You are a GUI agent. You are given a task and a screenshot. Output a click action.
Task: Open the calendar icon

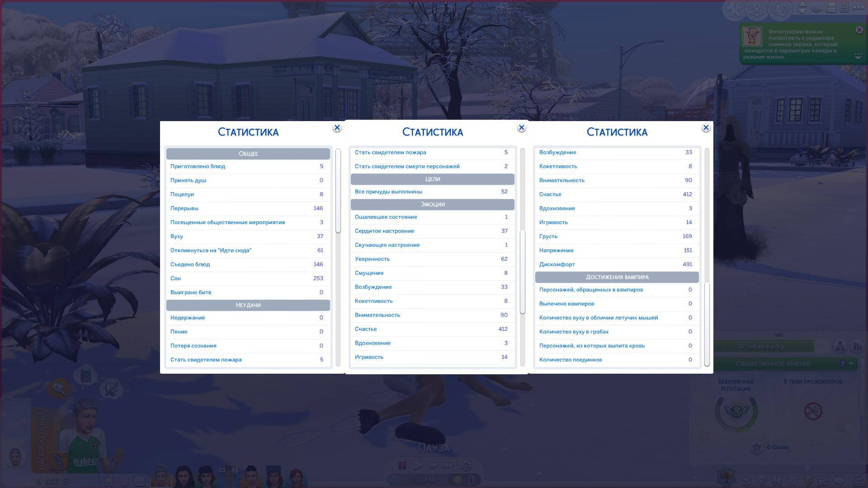click(139, 480)
